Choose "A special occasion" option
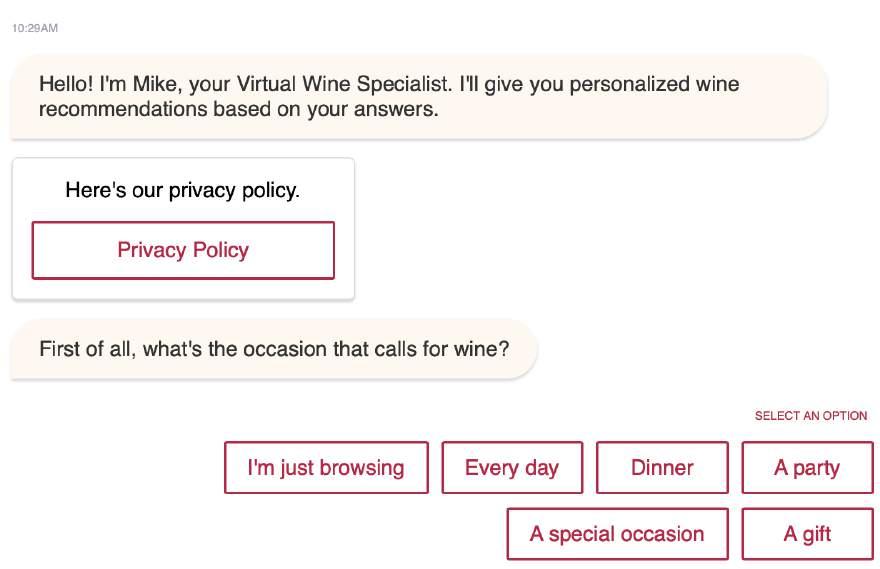 point(617,534)
